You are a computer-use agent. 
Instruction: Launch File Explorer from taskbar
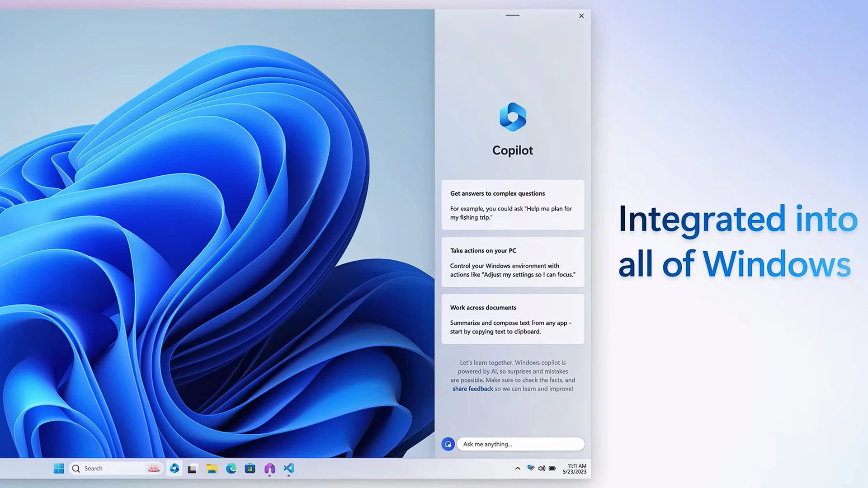click(212, 469)
